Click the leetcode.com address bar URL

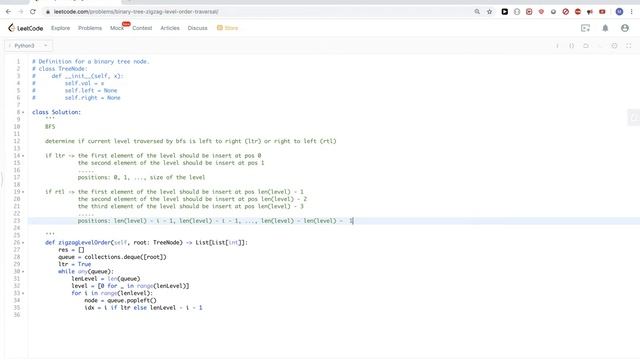point(136,12)
